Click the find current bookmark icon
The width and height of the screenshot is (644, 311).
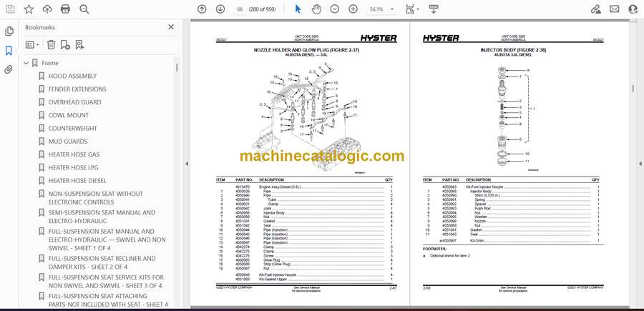(79, 45)
